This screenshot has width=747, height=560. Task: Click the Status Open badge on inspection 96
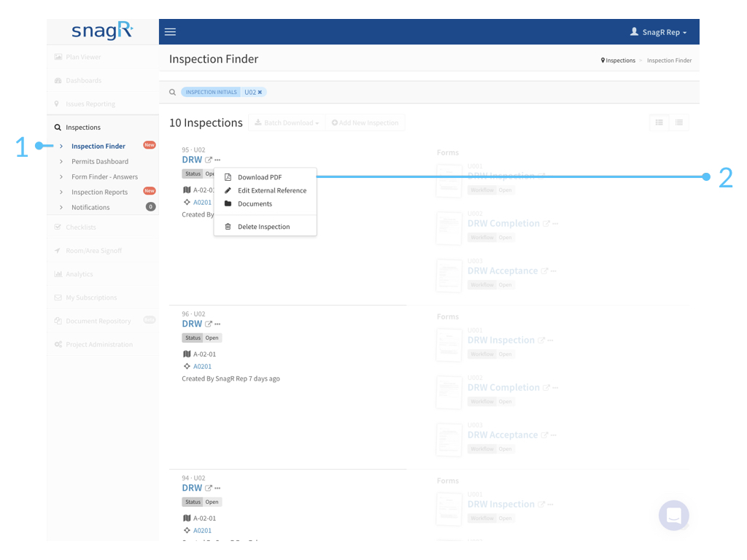(x=202, y=338)
